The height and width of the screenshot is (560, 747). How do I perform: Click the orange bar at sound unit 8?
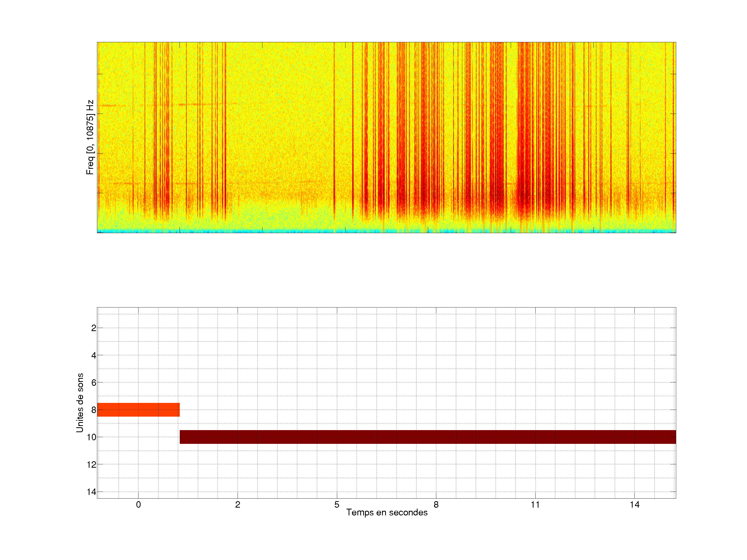pos(138,409)
